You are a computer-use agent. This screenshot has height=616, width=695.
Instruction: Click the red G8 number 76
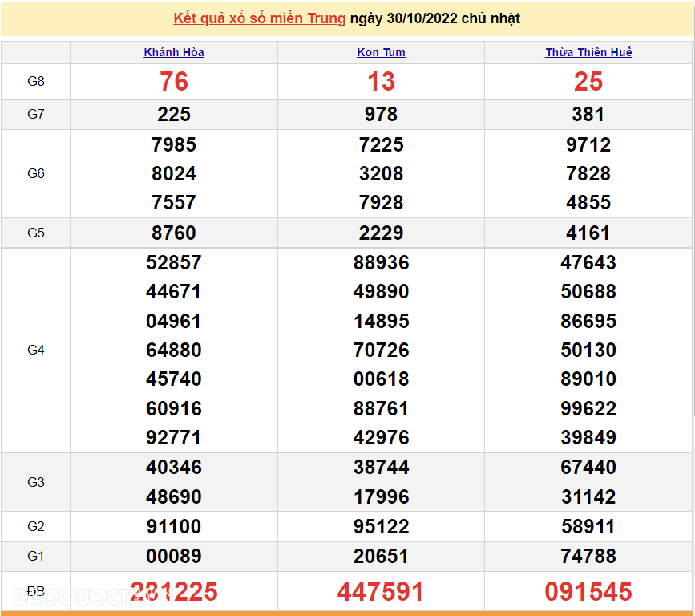[x=174, y=82]
